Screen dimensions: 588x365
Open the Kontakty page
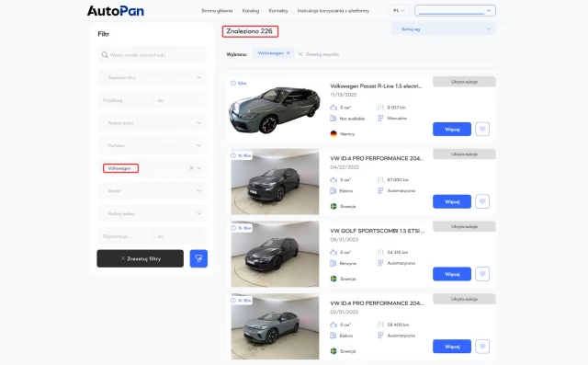tap(278, 11)
